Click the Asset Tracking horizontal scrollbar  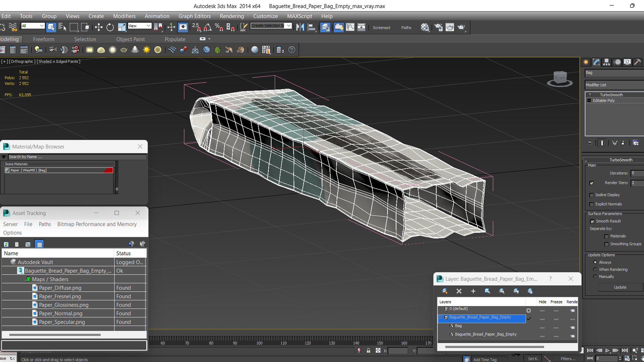click(55, 335)
